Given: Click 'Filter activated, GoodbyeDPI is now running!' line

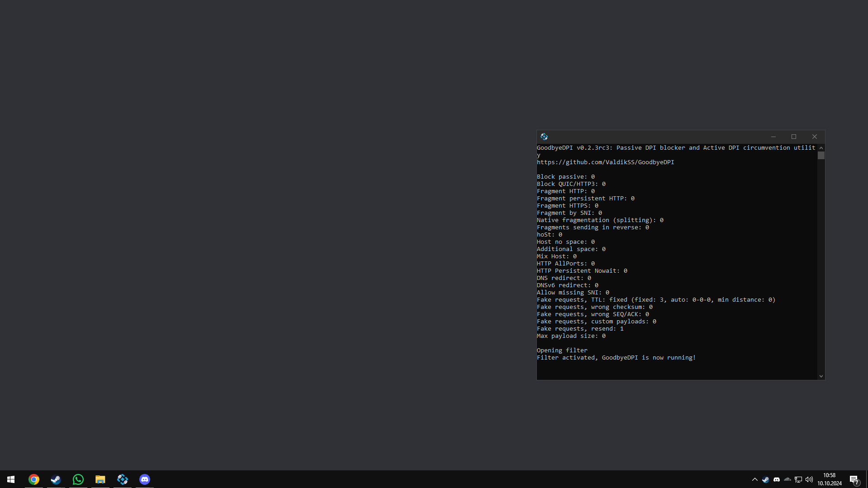Looking at the screenshot, I should [x=617, y=358].
